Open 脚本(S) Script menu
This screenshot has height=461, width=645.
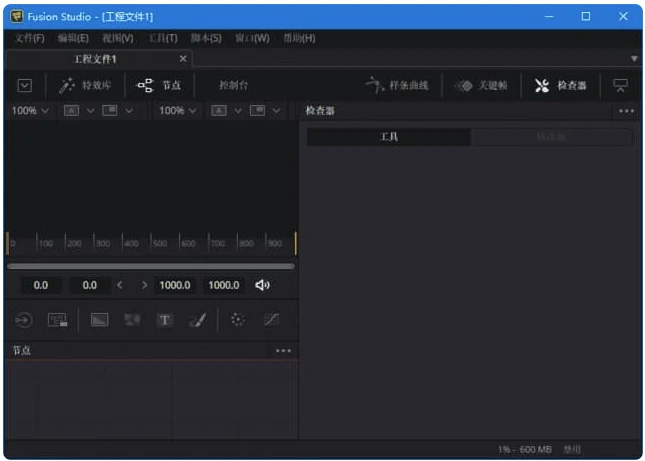206,38
